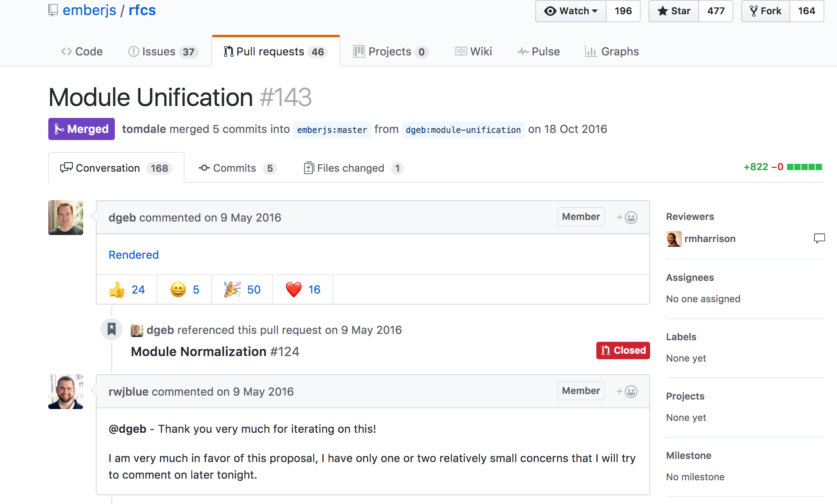Add reaction to rwjblue's comment
Screen dimensions: 837x504
[x=627, y=392]
